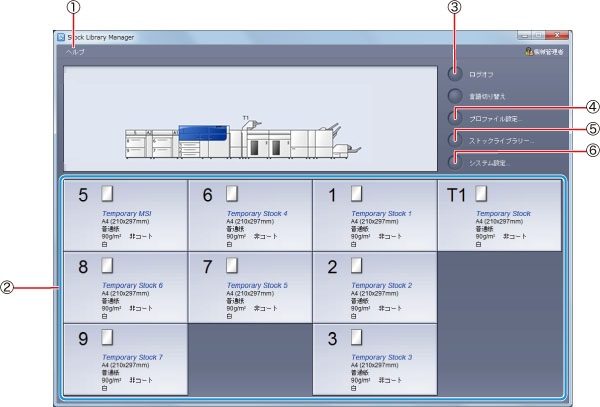This screenshot has height=407, width=600.
Task: Select the Temporary Stock 4 name
Action: pyautogui.click(x=256, y=213)
